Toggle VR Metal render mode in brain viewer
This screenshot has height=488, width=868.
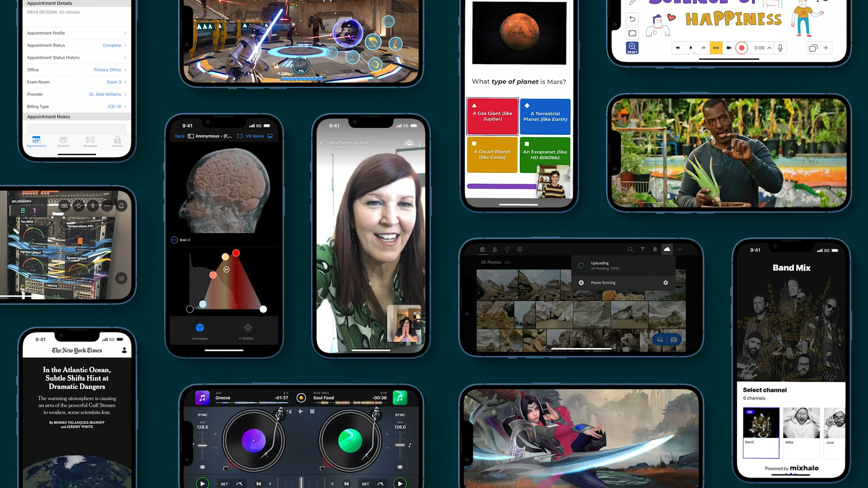pyautogui.click(x=255, y=136)
